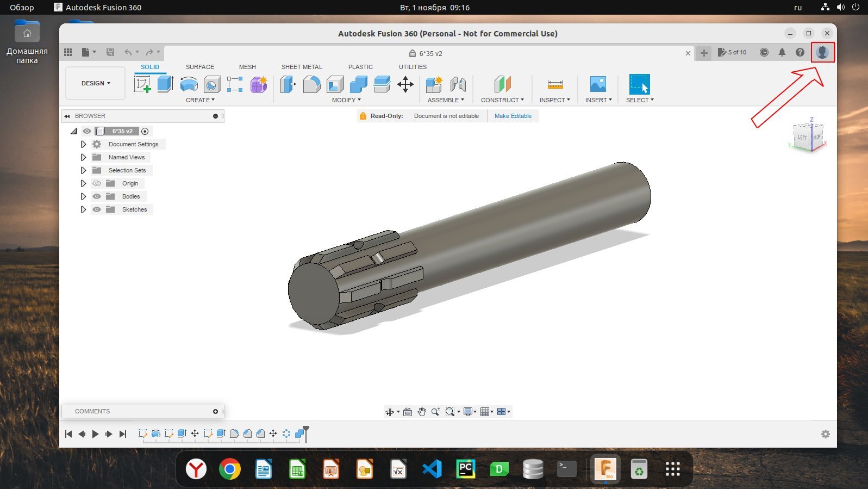Screen dimensions: 868x489
Task: Select the Revolve tool icon
Action: (189, 84)
